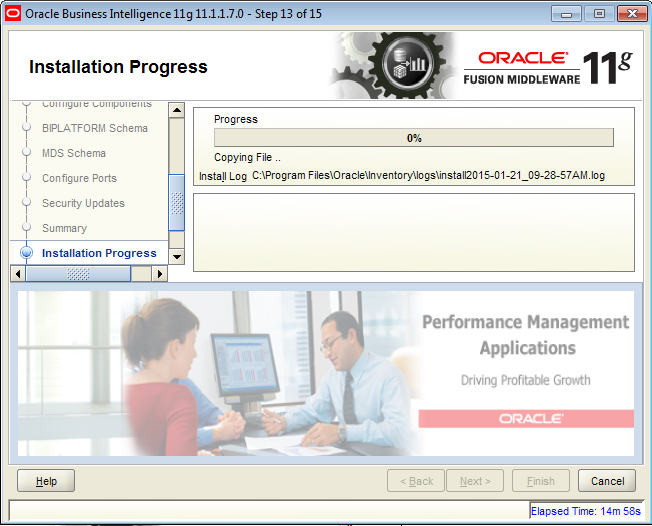Click the disabled Back button
Image resolution: width=652 pixels, height=526 pixels.
416,481
